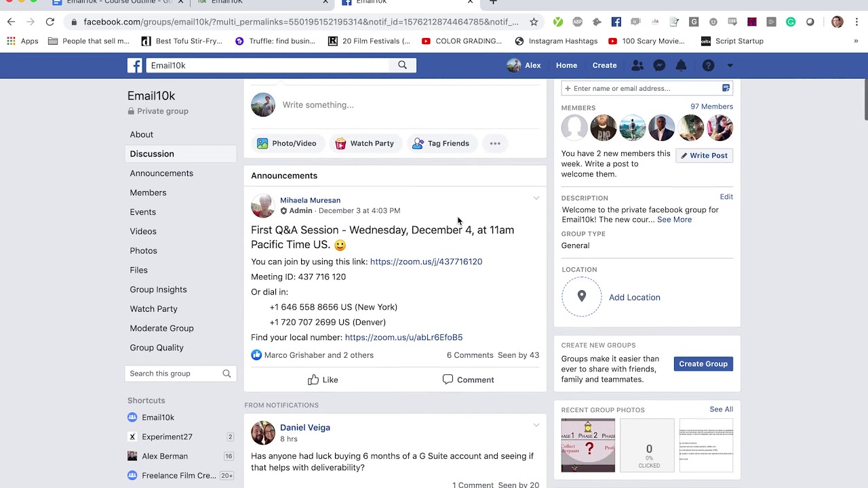The height and width of the screenshot is (488, 868).
Task: Reload the page in Chrome
Action: point(50,22)
